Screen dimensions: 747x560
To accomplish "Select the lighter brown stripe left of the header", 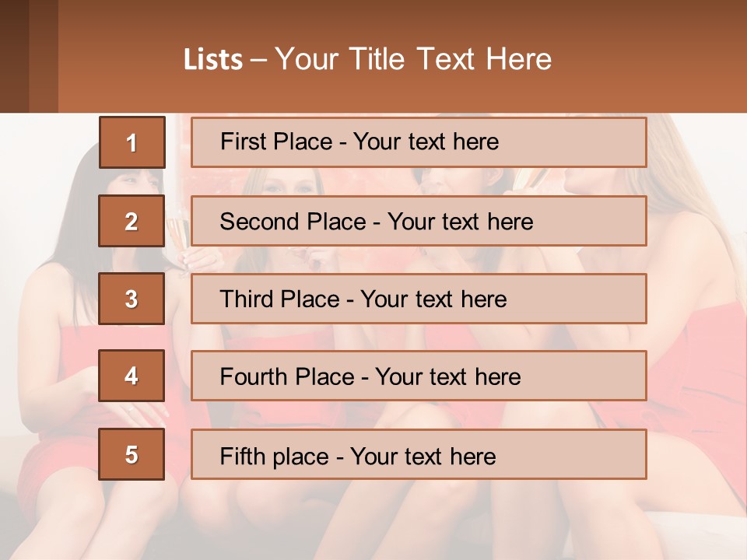I will [44, 56].
